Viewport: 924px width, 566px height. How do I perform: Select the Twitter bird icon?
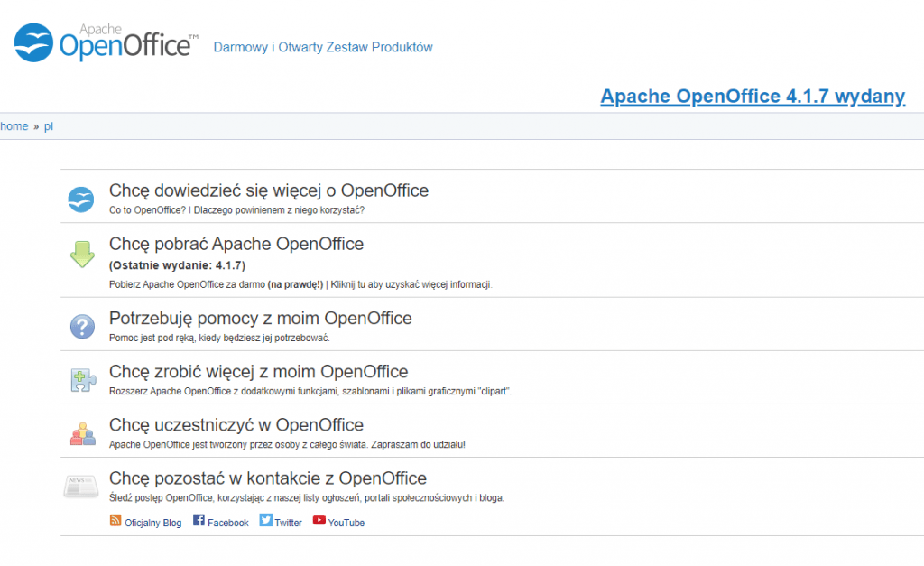pos(264,520)
